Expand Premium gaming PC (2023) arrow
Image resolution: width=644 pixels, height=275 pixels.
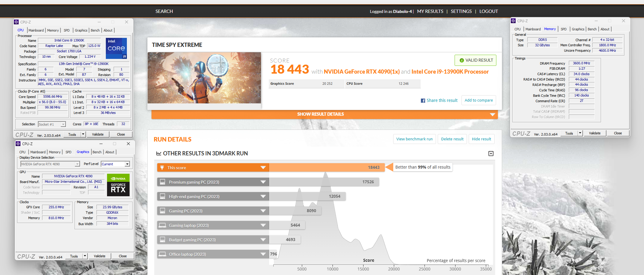[263, 182]
